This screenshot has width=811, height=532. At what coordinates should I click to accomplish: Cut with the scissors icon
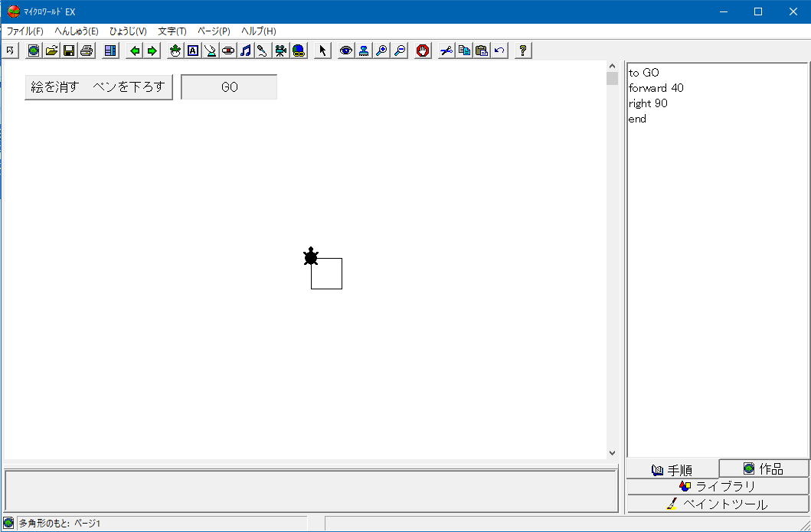pyautogui.click(x=446, y=51)
